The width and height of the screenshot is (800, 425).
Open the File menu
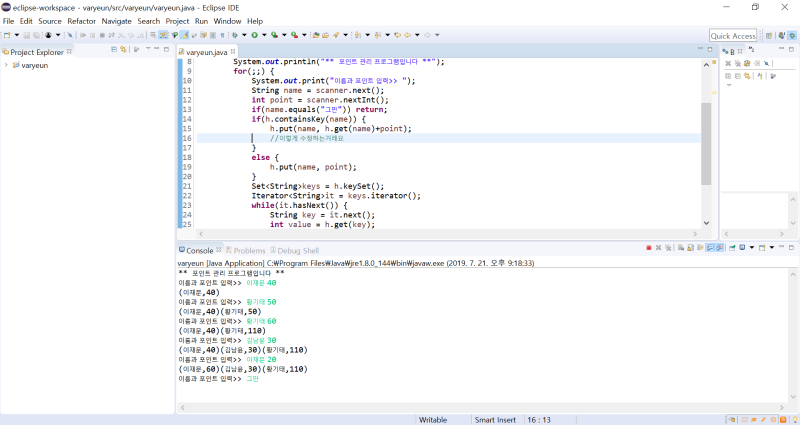(8, 21)
